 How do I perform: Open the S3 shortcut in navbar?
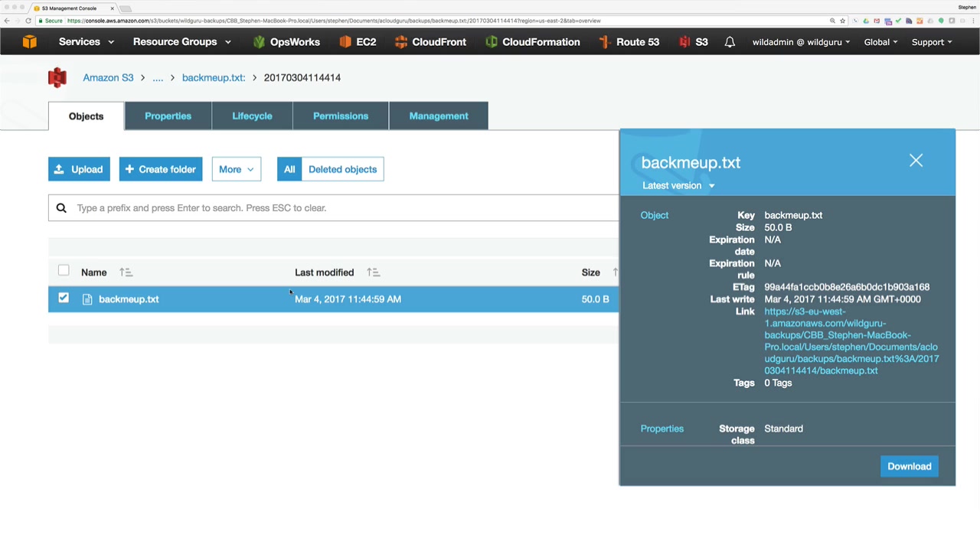(693, 42)
